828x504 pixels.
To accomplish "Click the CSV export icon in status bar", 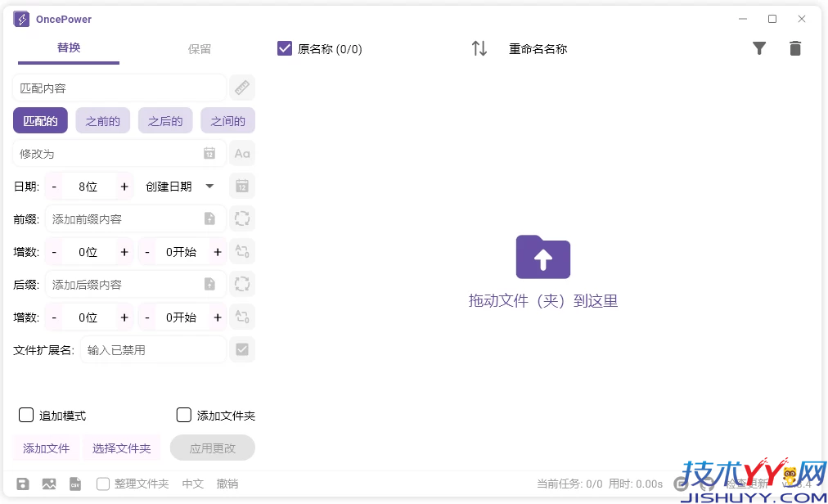I will click(74, 484).
